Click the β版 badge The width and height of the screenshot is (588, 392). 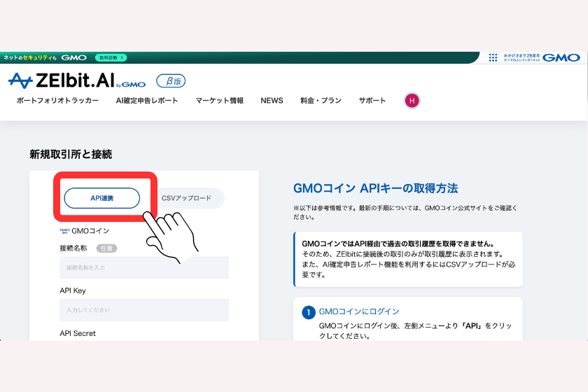(x=171, y=80)
